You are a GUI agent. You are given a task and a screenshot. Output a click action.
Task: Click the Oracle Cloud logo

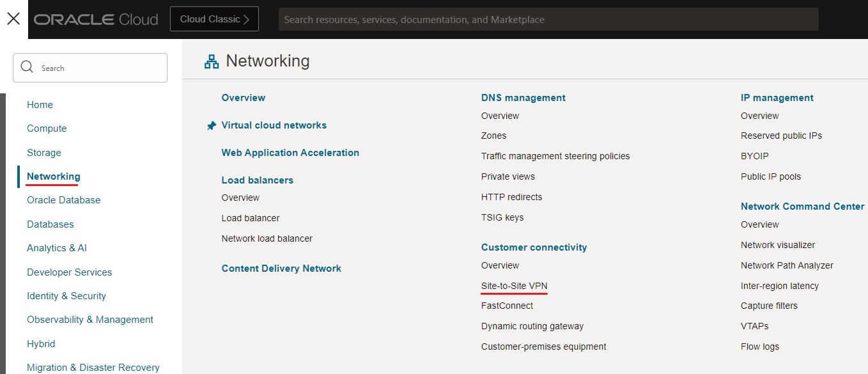(x=96, y=19)
